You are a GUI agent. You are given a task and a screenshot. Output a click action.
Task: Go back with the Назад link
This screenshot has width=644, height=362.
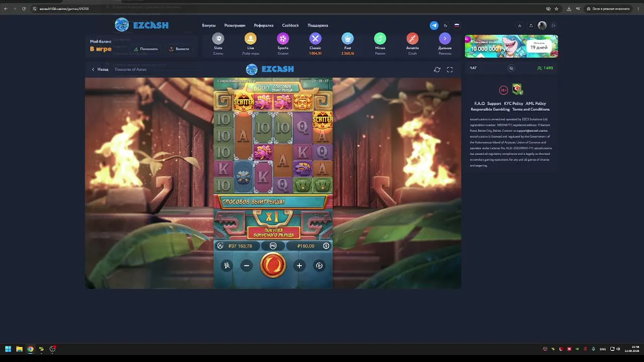pos(100,69)
